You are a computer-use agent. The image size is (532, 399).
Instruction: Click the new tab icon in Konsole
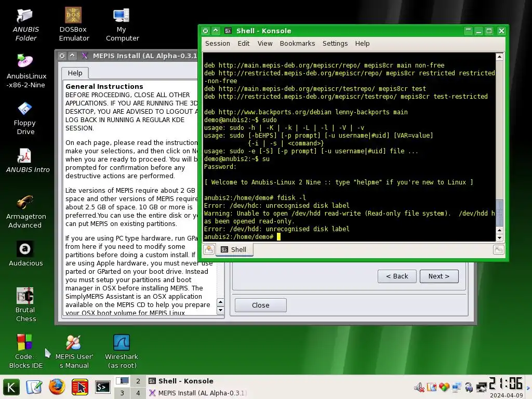[209, 250]
